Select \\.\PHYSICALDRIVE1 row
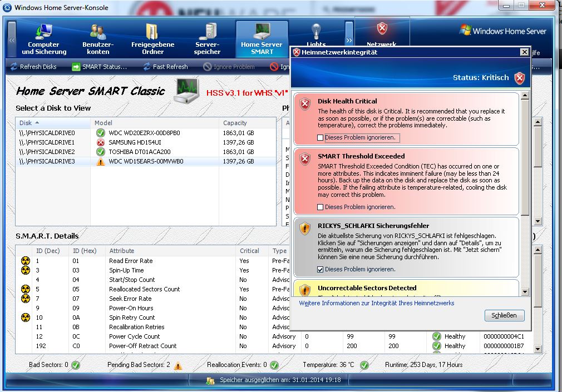 coord(146,142)
